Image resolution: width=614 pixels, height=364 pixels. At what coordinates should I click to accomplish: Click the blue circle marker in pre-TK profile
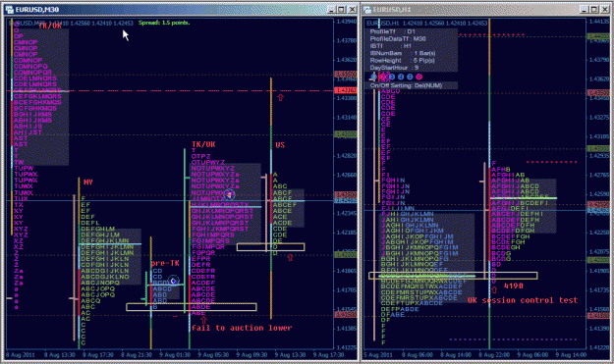click(x=173, y=281)
